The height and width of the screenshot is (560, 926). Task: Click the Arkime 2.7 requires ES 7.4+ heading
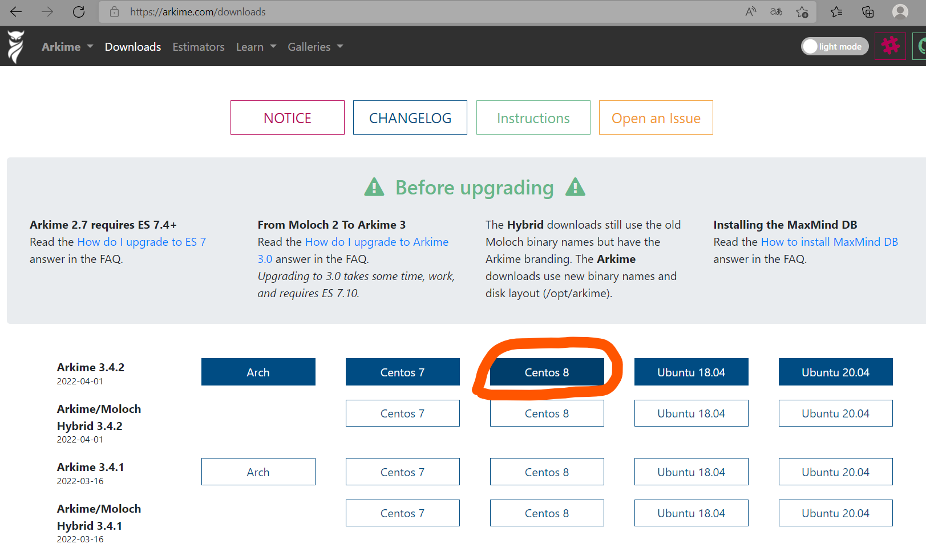tap(103, 225)
